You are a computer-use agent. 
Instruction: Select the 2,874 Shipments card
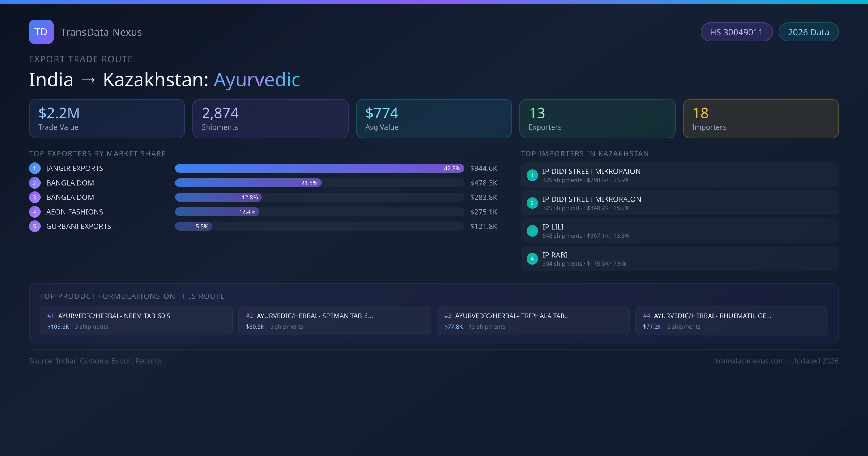point(270,118)
